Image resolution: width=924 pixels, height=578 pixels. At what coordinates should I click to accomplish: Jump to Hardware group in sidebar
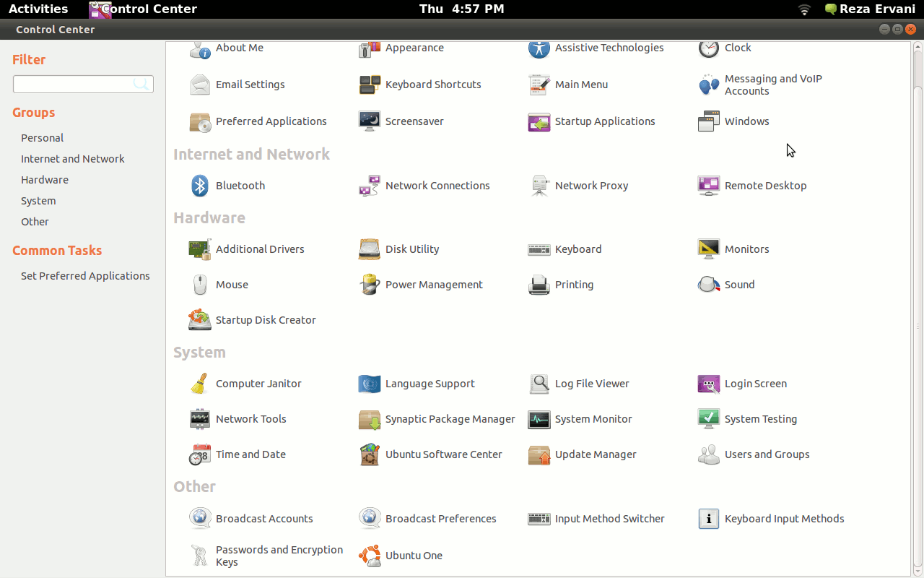(45, 180)
